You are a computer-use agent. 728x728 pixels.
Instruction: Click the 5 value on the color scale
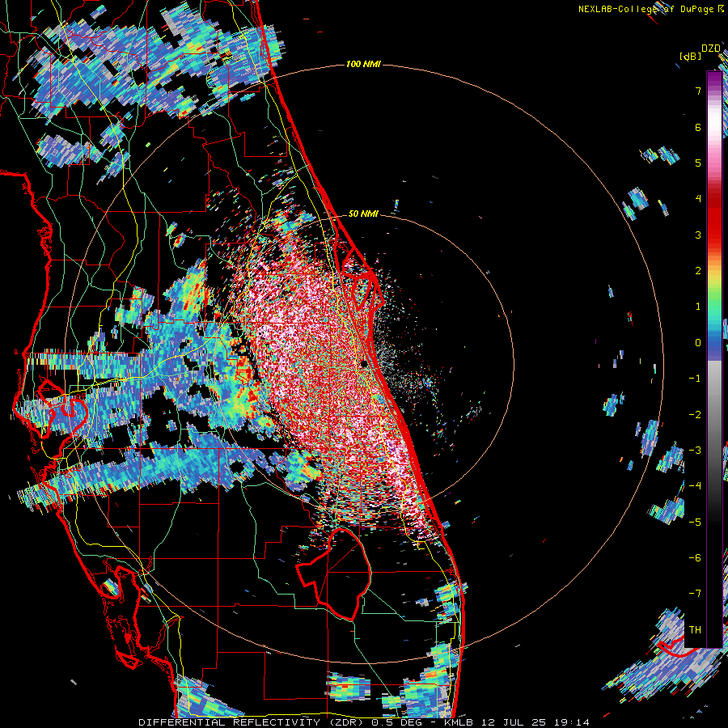[x=698, y=163]
